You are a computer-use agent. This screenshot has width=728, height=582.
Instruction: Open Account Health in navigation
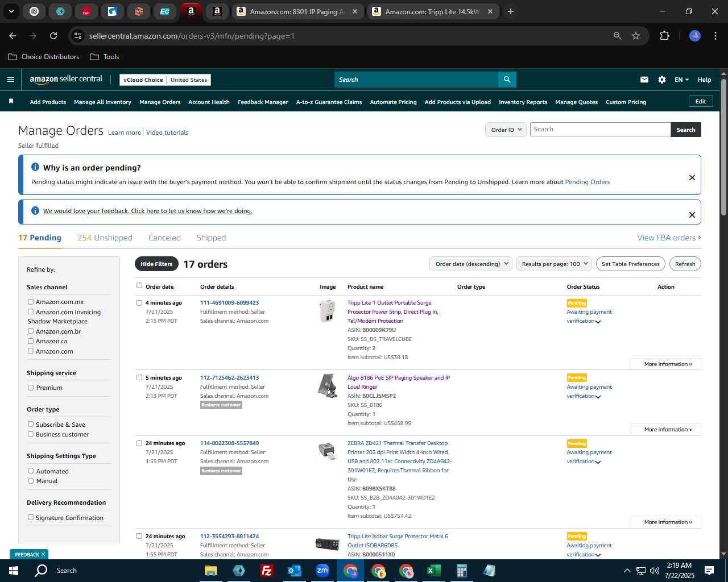pos(209,102)
